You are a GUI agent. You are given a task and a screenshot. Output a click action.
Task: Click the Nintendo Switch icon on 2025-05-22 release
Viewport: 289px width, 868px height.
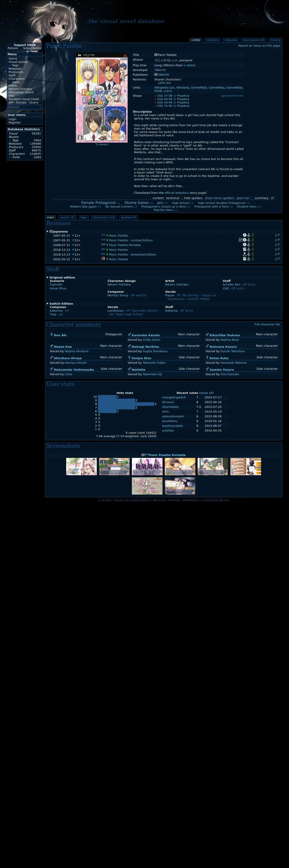coord(103,259)
